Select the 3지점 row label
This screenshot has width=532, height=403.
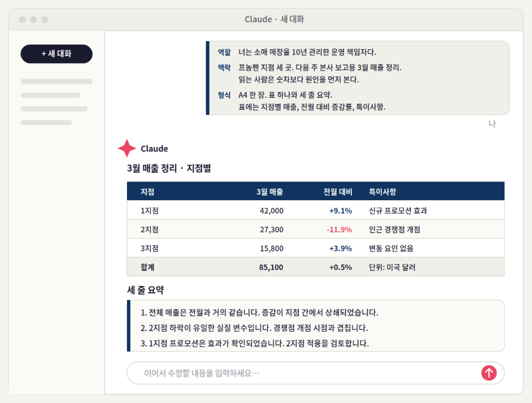(150, 248)
